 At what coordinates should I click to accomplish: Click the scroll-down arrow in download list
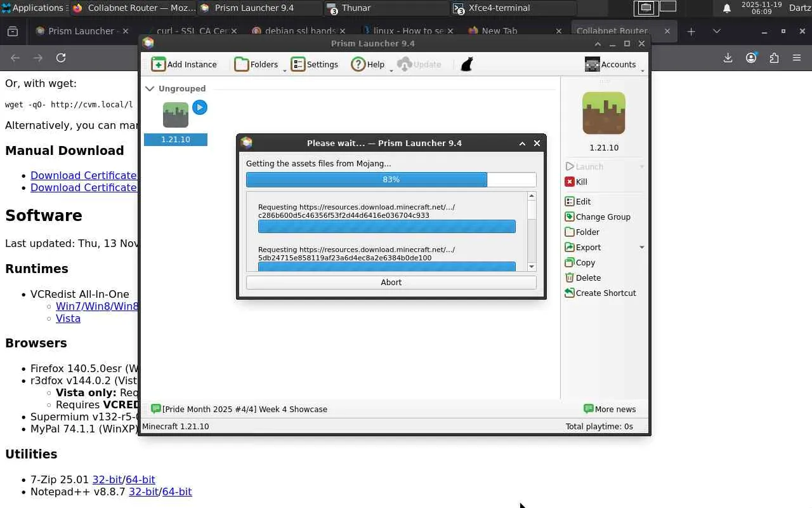(532, 267)
